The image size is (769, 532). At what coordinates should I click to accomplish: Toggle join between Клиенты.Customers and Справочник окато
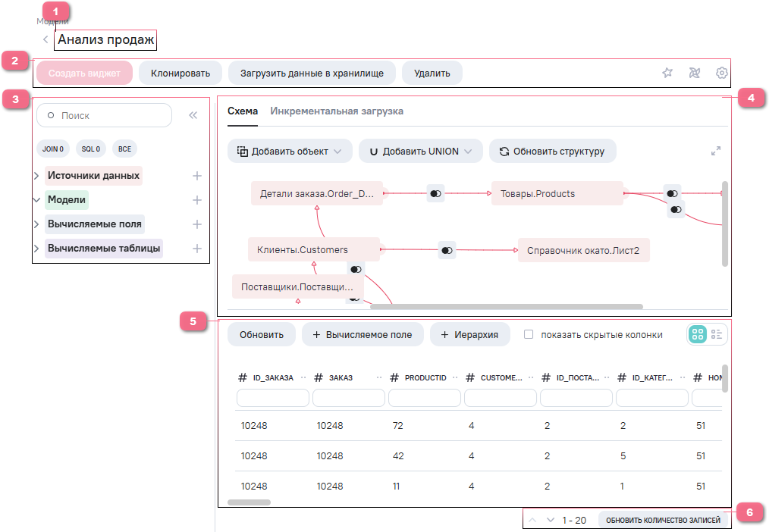(447, 249)
